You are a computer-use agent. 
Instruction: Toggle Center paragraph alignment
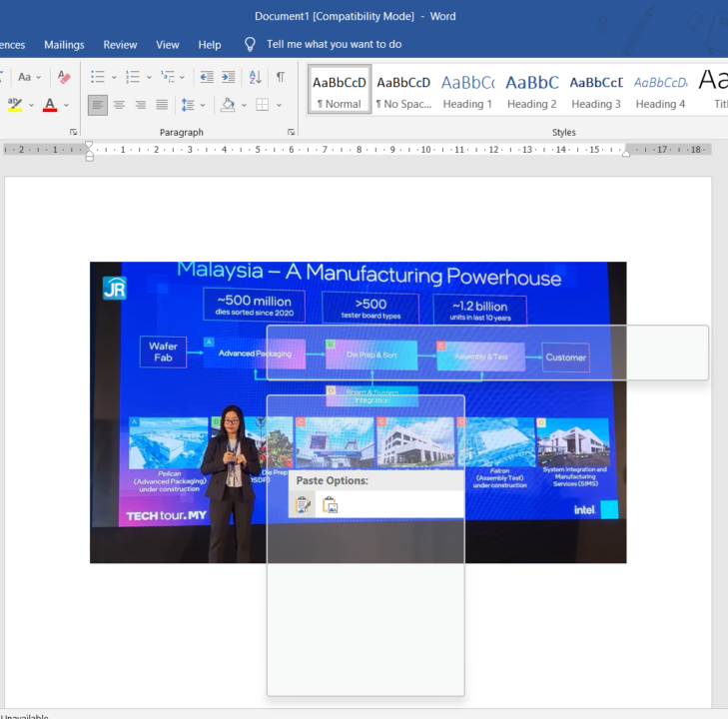coord(119,105)
